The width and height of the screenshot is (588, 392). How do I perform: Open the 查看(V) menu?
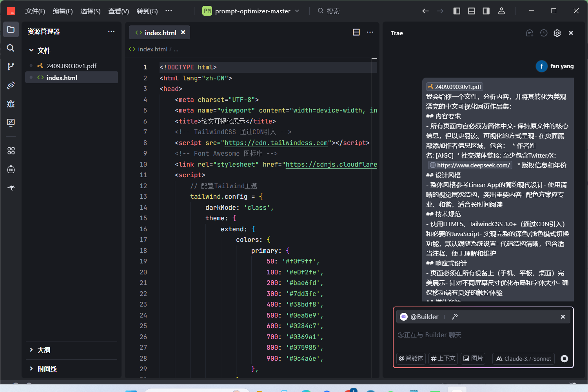pos(118,11)
